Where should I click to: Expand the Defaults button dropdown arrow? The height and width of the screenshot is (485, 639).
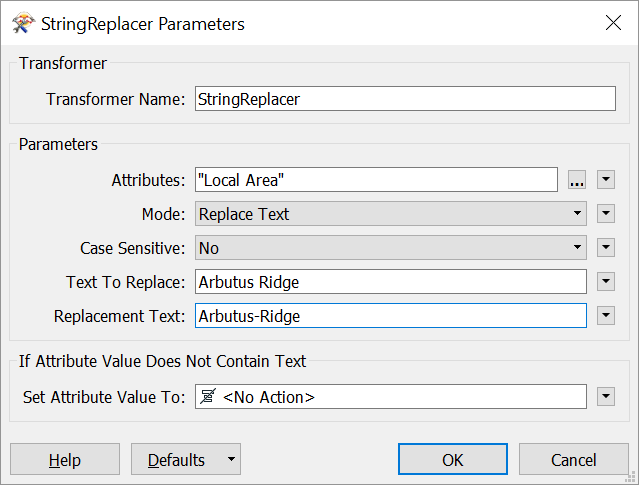click(231, 459)
